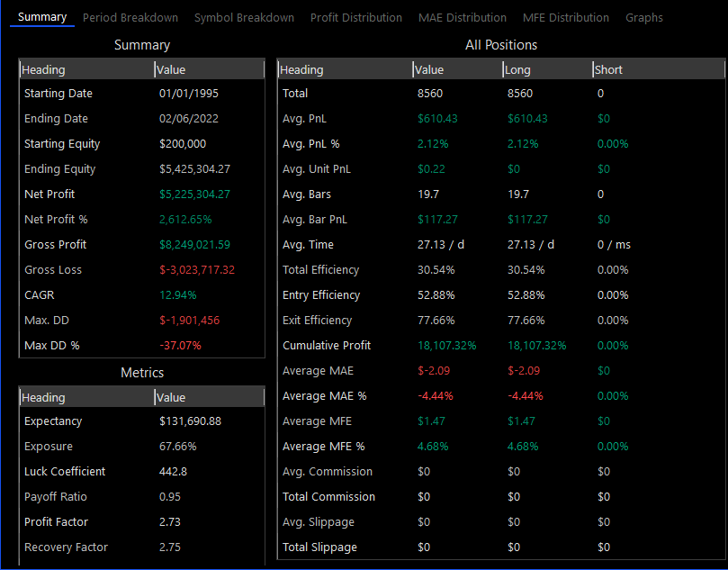Viewport: 728px width, 570px height.
Task: Click Value column header in Metrics table
Action: 209,397
